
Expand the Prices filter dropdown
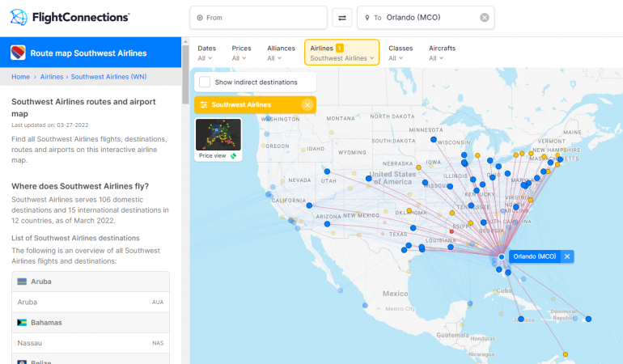pyautogui.click(x=241, y=53)
